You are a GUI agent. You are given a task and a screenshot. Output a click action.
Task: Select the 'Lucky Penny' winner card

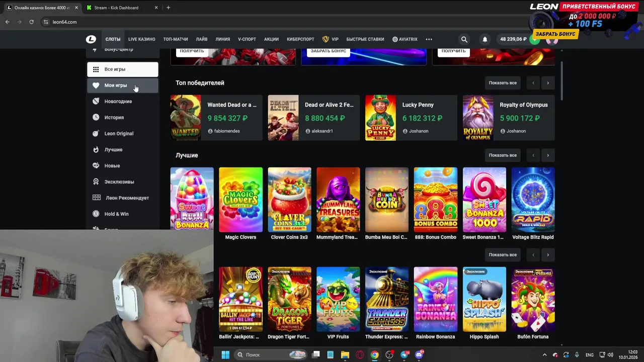click(411, 118)
